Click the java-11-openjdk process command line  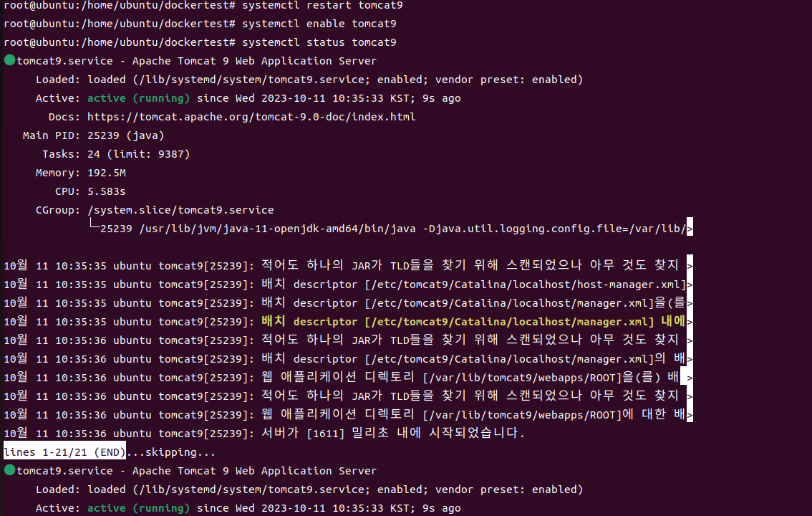(x=393, y=229)
